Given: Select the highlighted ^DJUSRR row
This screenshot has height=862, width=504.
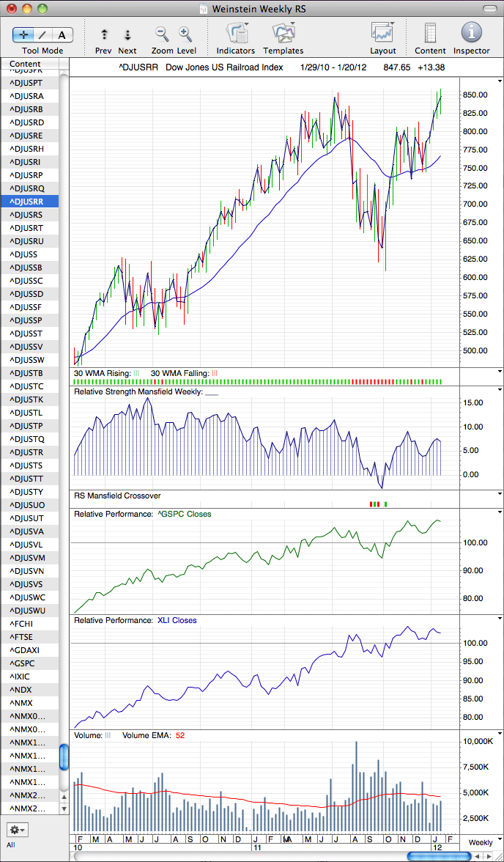Looking at the screenshot, I should point(30,201).
